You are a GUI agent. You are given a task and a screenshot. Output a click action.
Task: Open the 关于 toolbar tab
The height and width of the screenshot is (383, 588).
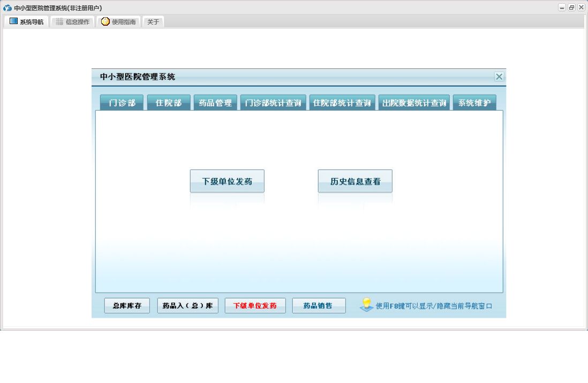tap(153, 22)
